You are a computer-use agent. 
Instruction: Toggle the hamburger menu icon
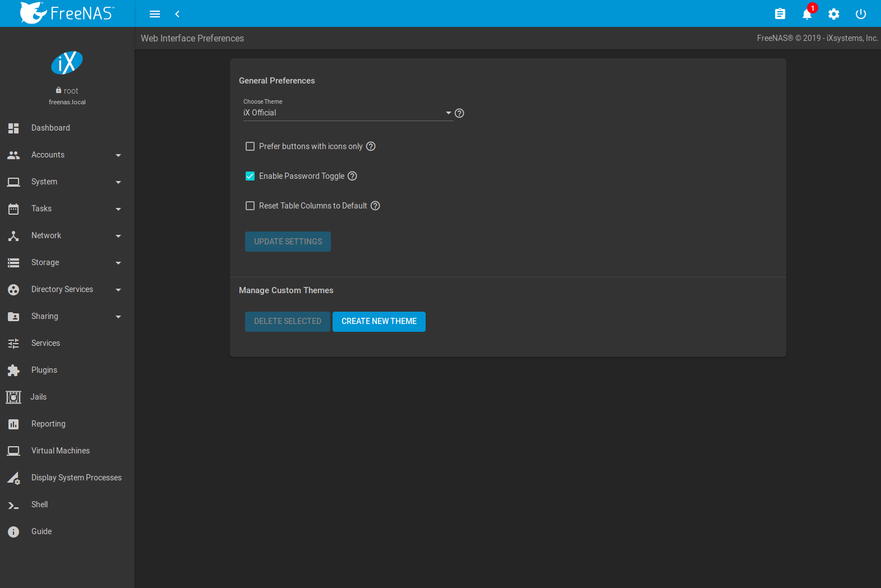(155, 14)
